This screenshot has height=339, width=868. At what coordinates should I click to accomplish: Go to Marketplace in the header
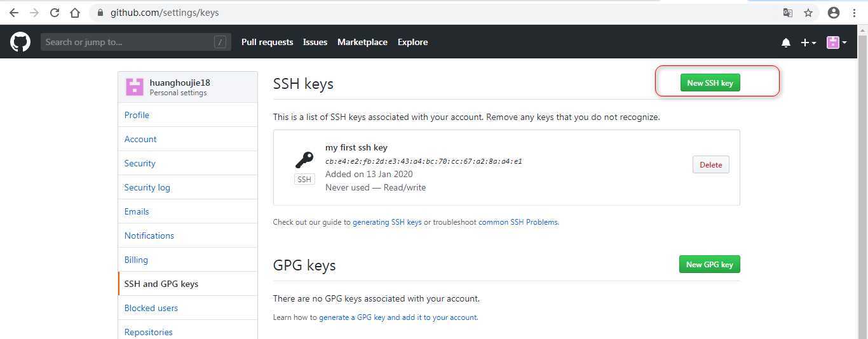362,42
